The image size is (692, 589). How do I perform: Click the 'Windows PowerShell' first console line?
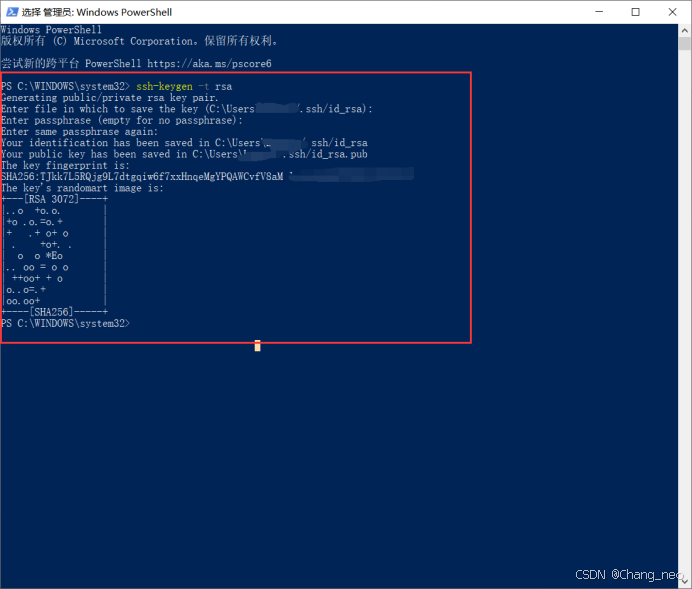coord(51,30)
